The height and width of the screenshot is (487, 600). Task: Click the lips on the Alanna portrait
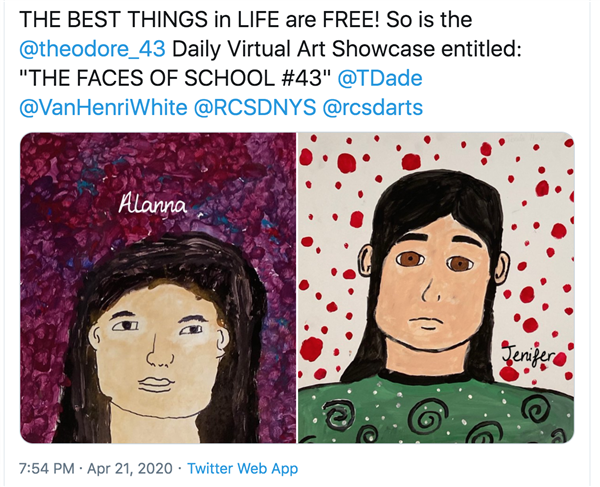[x=157, y=383]
